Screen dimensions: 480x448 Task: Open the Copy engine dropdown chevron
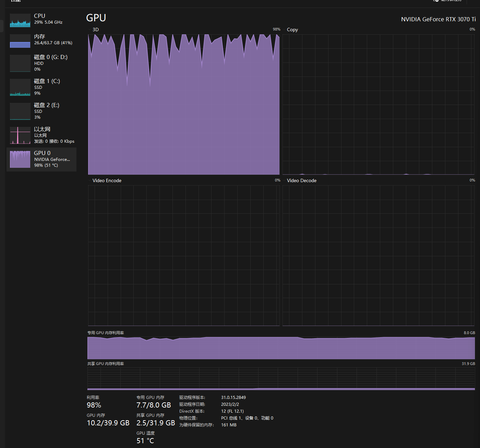click(284, 30)
